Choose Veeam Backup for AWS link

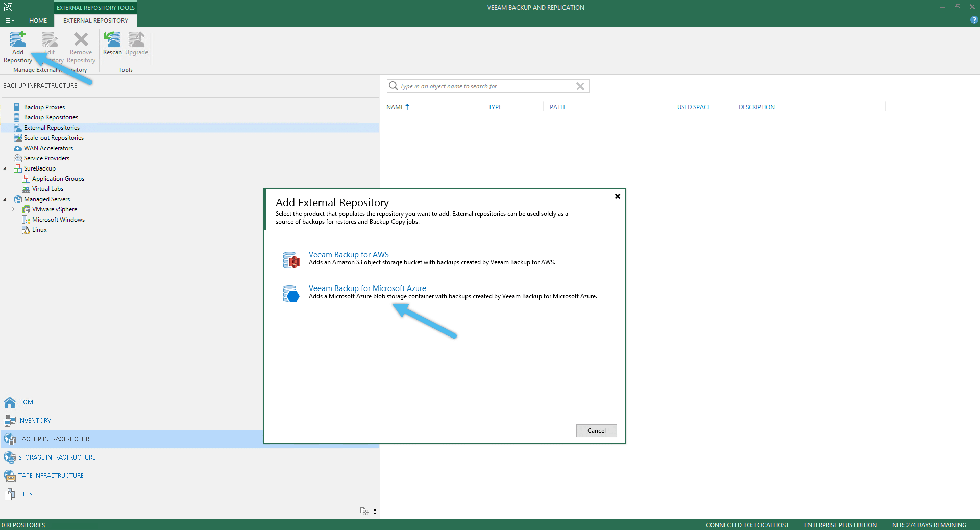click(x=349, y=255)
